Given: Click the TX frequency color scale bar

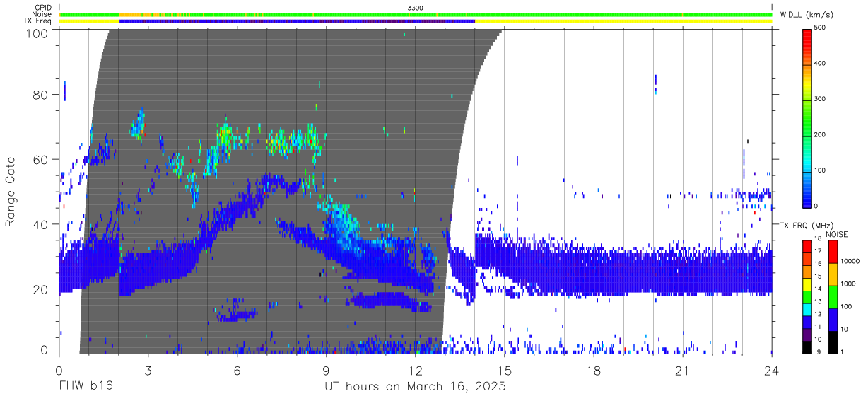Looking at the screenshot, I should tap(807, 296).
